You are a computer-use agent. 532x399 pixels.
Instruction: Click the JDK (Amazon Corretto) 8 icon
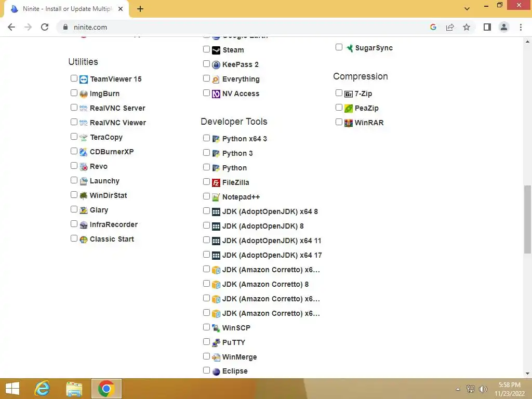pos(216,285)
